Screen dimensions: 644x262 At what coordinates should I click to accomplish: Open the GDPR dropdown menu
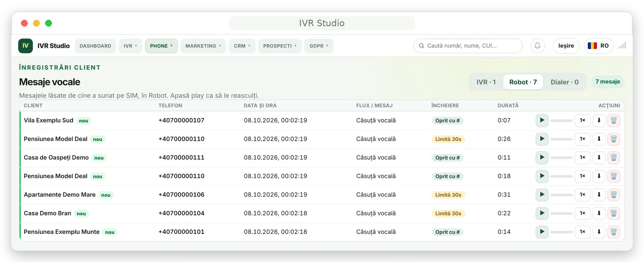[319, 46]
